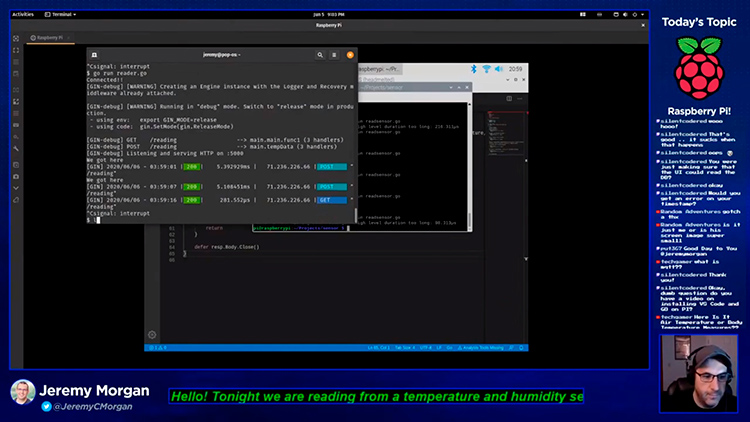Close the Raspberry Pi connection tab
The width and height of the screenshot is (750, 422).
[x=68, y=38]
